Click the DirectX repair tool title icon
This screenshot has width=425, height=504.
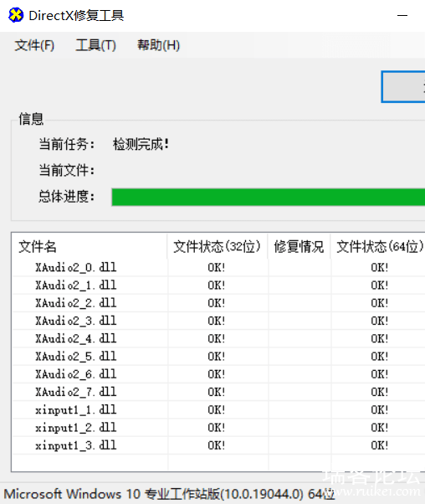(16, 15)
